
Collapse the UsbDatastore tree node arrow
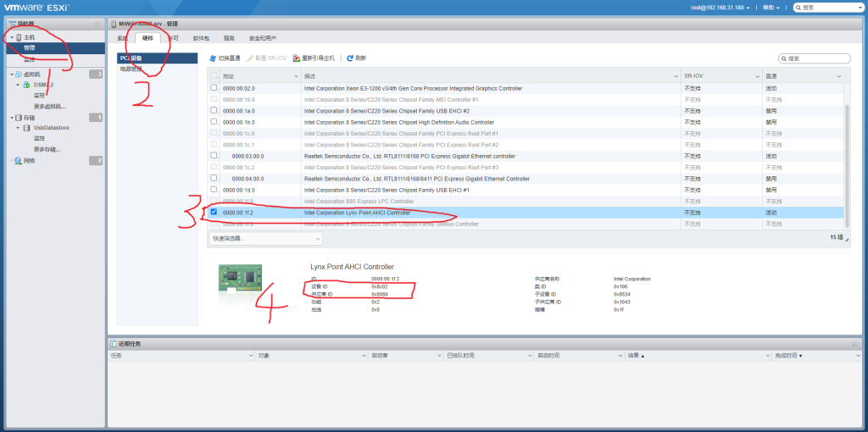pos(19,128)
